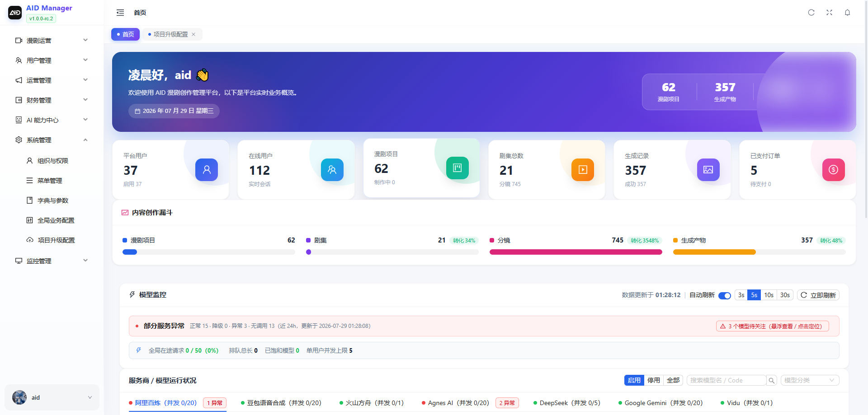Open 组织与权限 submenu item
The width and height of the screenshot is (868, 415).
[52, 161]
